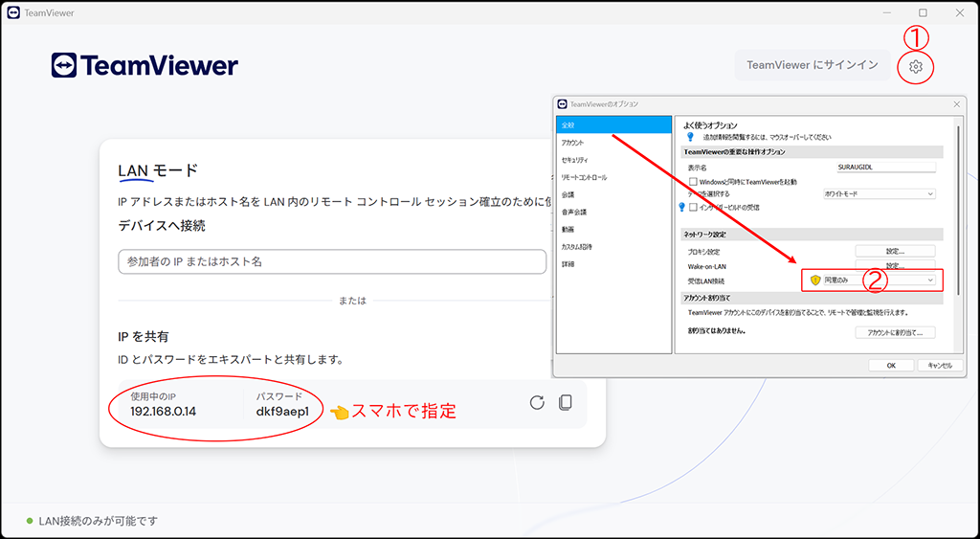Copy IP and password with the clipboard icon
Image resolution: width=980 pixels, height=539 pixels.
(x=565, y=403)
